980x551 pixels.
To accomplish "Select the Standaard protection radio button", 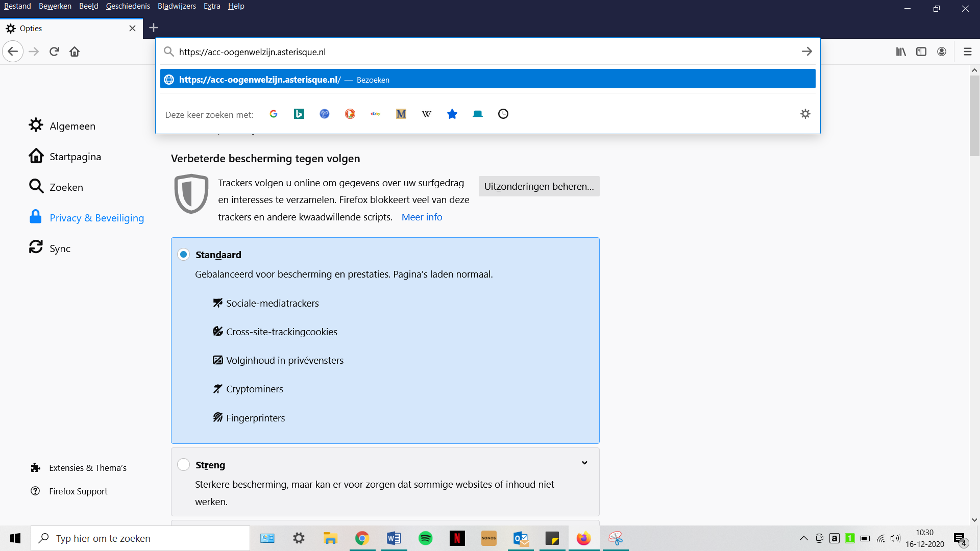I will coord(183,254).
